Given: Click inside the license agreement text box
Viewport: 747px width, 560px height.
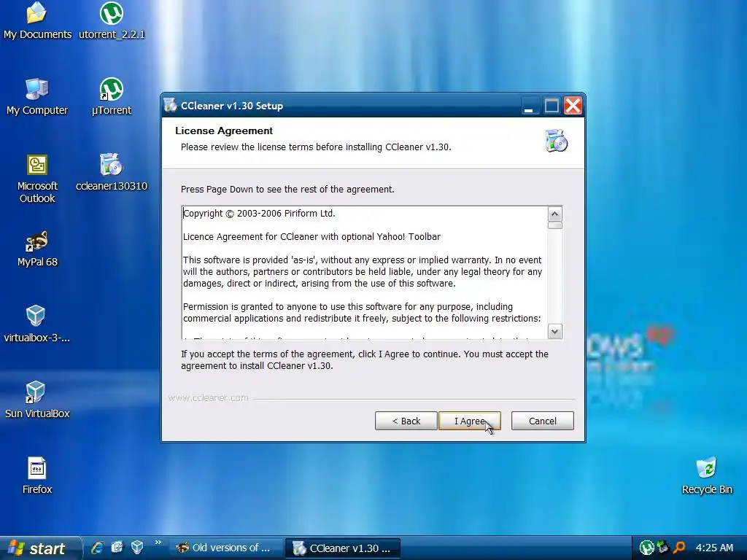Looking at the screenshot, I should [x=365, y=273].
